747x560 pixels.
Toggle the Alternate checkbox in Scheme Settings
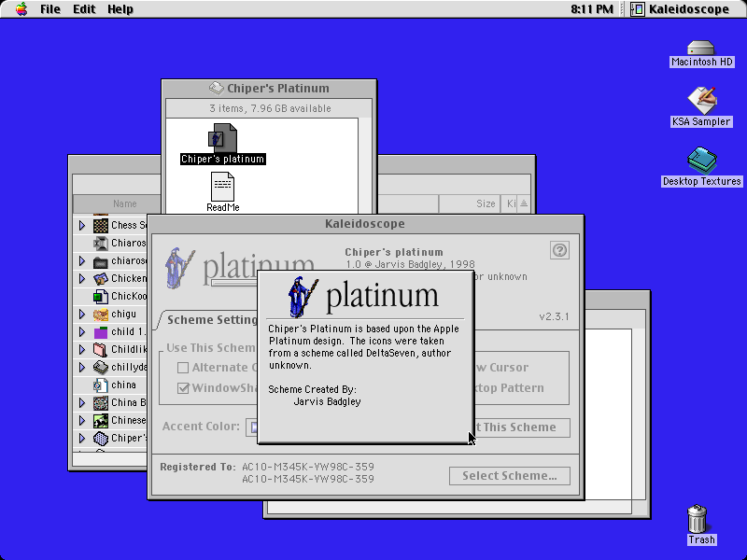pos(183,368)
